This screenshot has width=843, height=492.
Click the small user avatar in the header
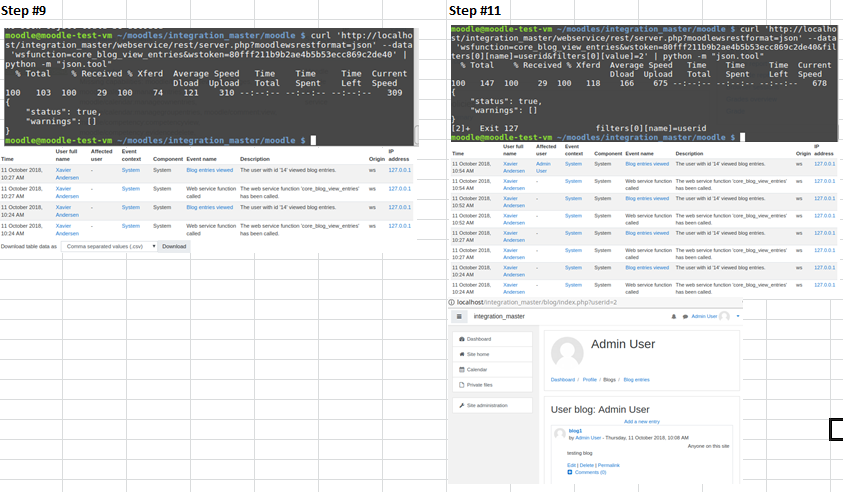coord(725,316)
